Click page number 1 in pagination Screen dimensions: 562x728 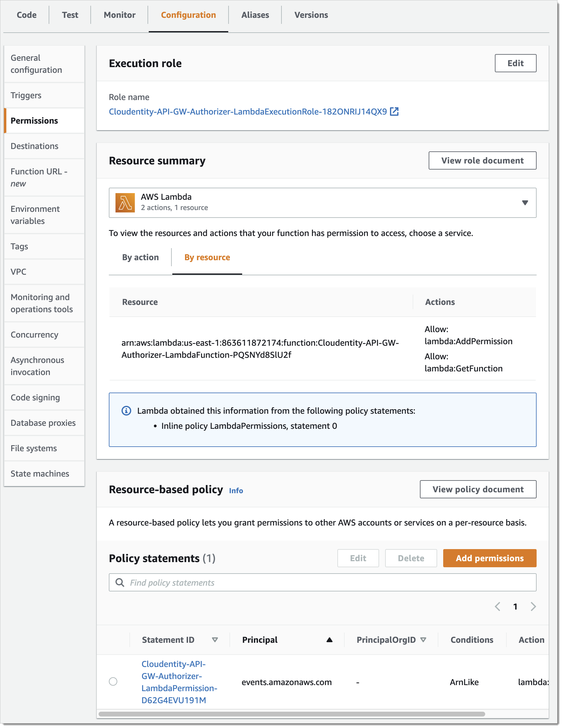pyautogui.click(x=515, y=607)
